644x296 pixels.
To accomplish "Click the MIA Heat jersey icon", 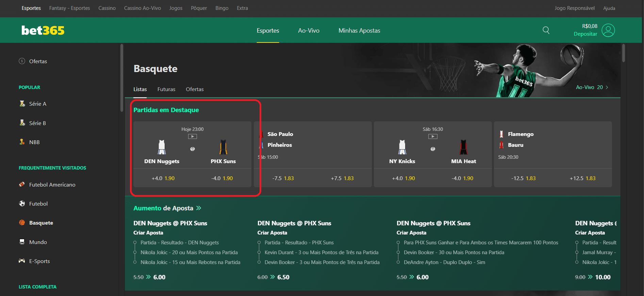I will click(463, 147).
